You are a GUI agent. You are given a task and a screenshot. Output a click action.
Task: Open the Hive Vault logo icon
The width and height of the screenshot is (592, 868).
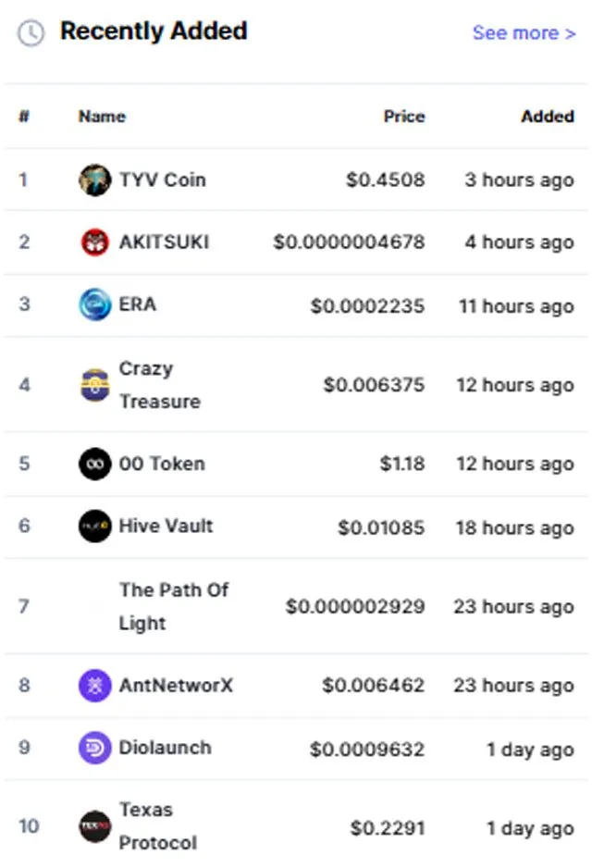point(94,526)
